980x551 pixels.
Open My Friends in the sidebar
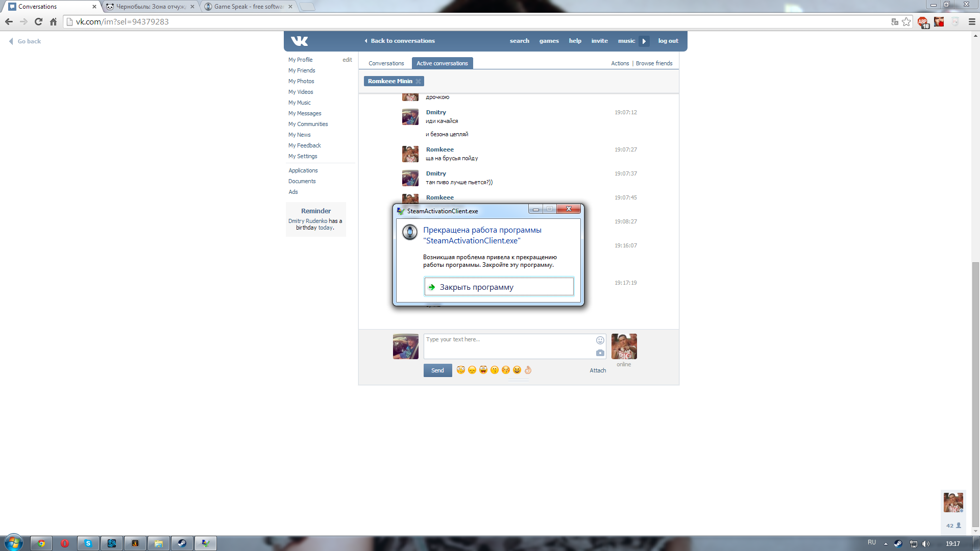(302, 70)
